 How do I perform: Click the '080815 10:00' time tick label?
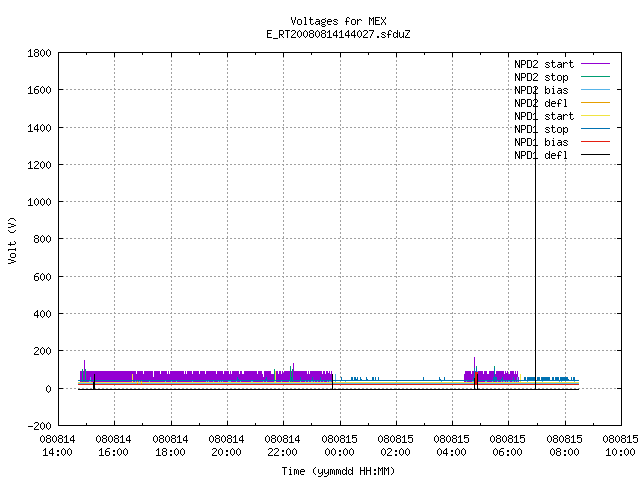(x=620, y=446)
